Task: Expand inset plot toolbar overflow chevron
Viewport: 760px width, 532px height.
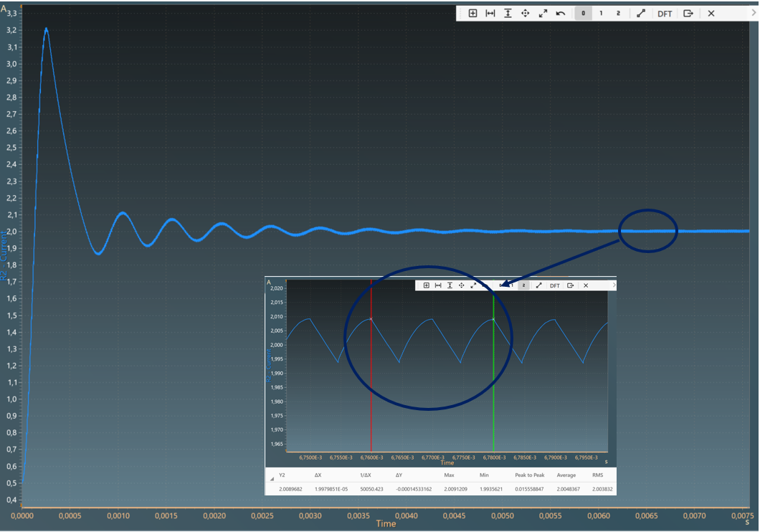Action: [614, 285]
